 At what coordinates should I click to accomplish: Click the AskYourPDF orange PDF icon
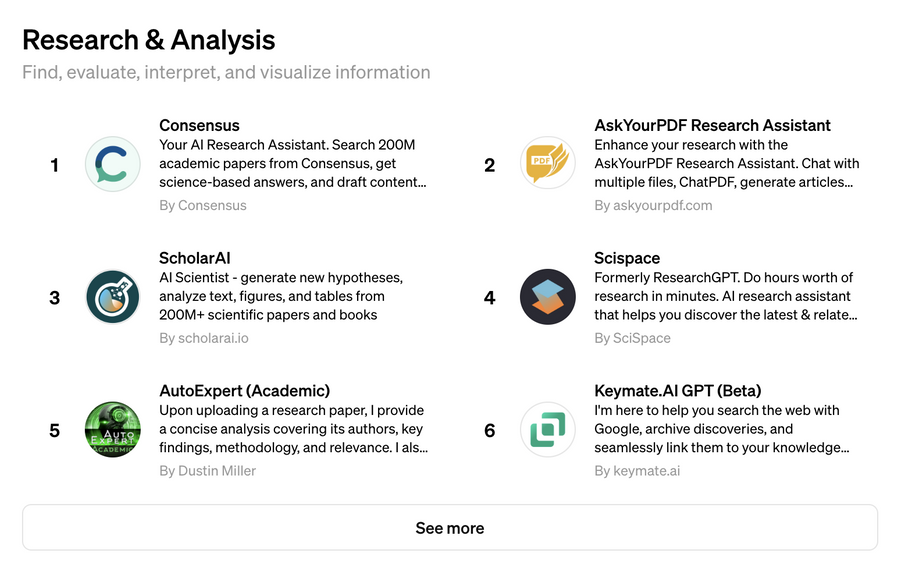(x=547, y=164)
